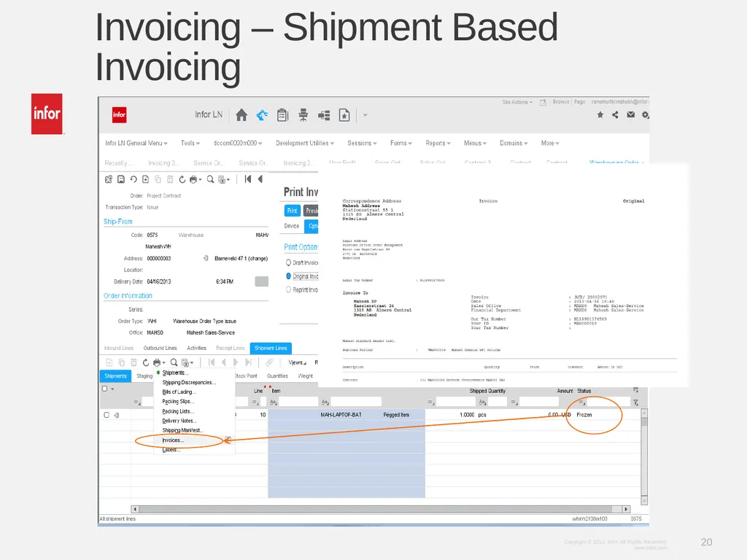Expand the Infor LN General Menu dropdown

pos(136,143)
